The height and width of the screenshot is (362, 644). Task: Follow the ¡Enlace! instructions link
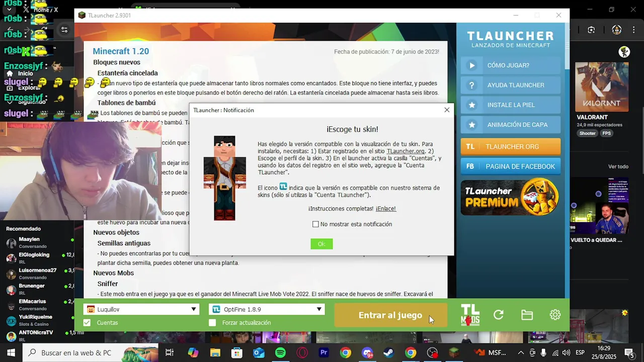pyautogui.click(x=386, y=209)
